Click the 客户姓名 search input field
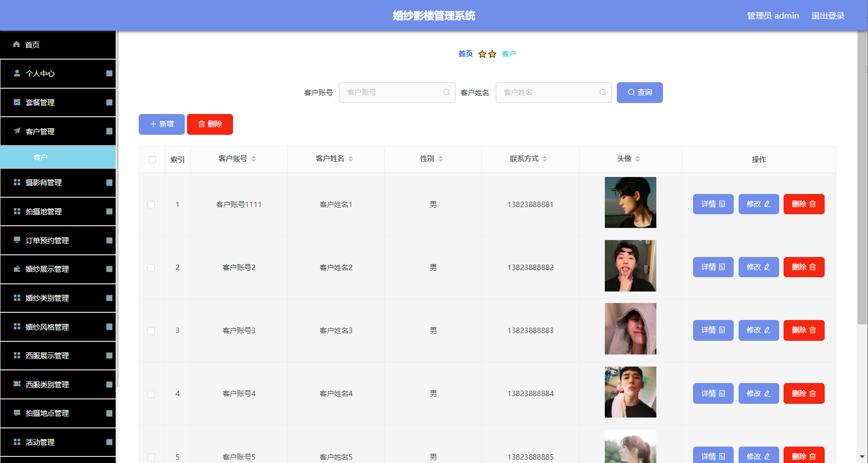The image size is (868, 463). click(554, 93)
